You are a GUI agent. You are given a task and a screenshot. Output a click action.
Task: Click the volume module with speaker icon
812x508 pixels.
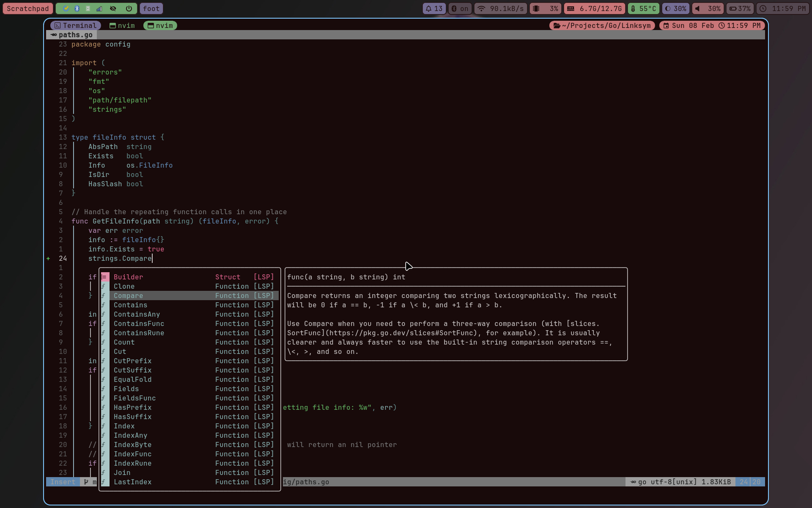point(708,8)
